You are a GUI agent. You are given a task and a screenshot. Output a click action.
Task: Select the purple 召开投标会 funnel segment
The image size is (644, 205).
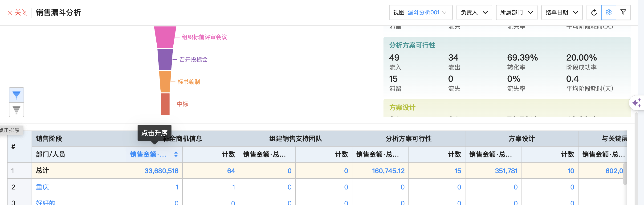tap(165, 60)
